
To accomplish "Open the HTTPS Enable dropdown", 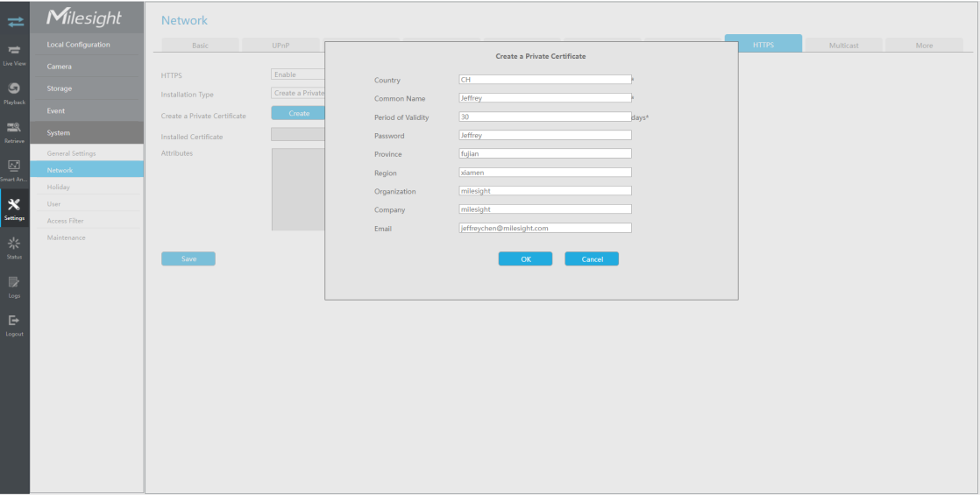I will click(x=298, y=74).
